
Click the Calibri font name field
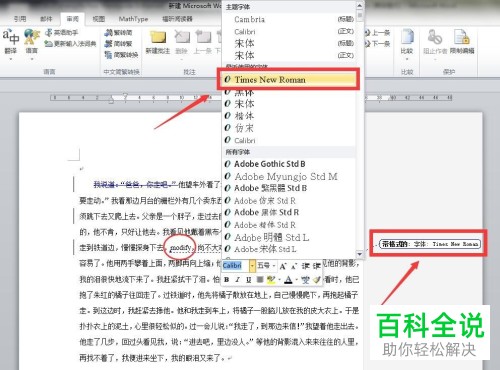[236, 266]
